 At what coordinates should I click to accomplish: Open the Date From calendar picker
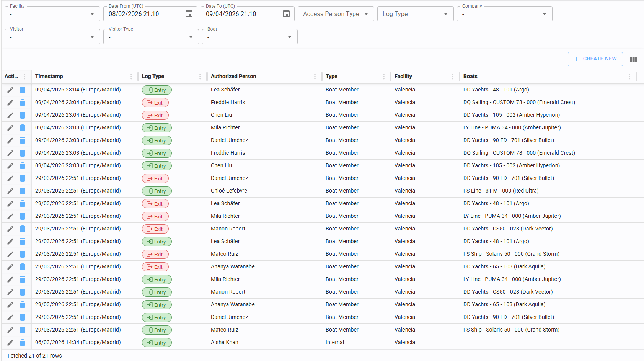[189, 14]
